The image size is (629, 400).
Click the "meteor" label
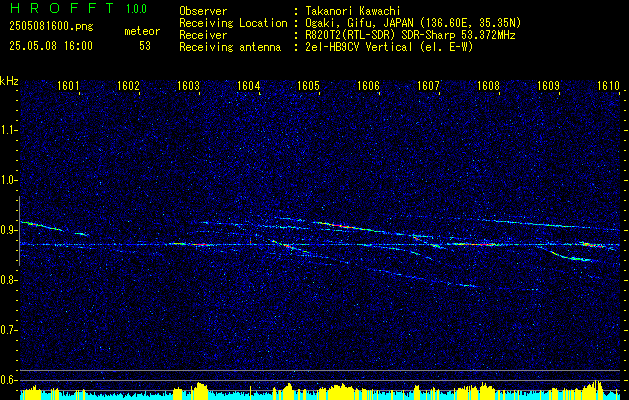142,31
